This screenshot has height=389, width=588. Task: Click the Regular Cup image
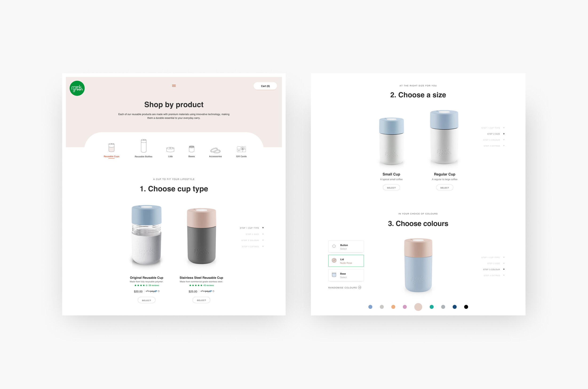[445, 137]
